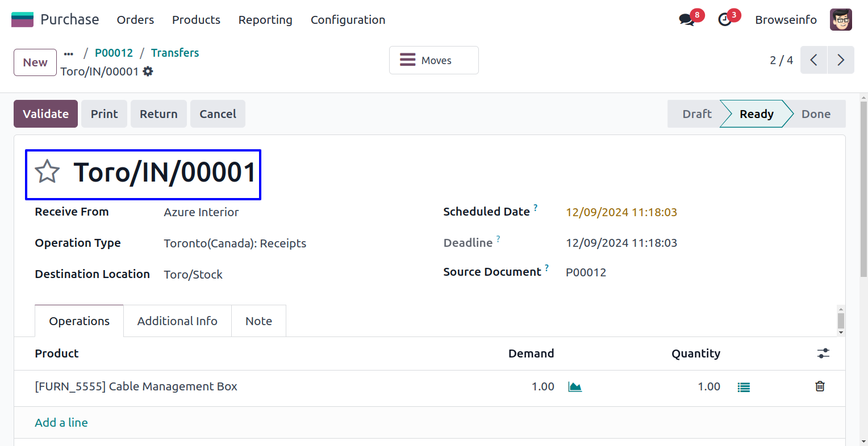
Task: Open the Moves smart button
Action: point(433,60)
